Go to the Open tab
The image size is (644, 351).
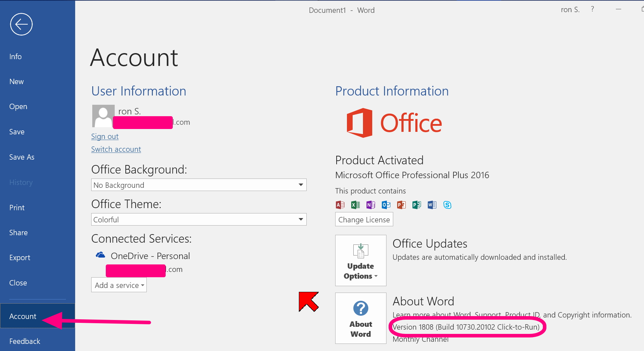[37, 107]
